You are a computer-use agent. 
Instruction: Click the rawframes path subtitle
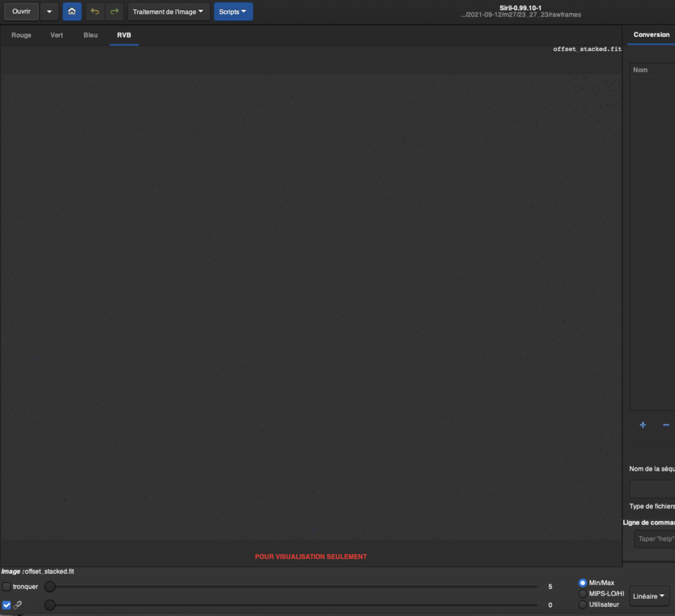pyautogui.click(x=521, y=15)
